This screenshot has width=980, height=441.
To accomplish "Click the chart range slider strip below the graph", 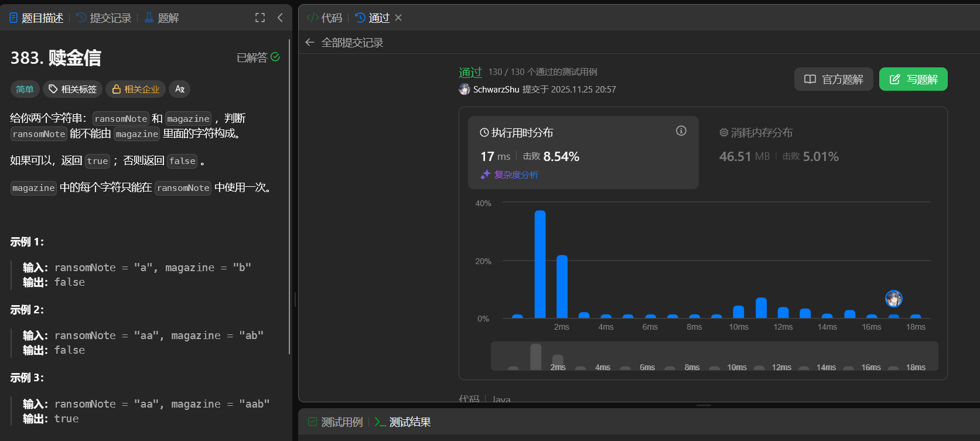I will point(714,356).
